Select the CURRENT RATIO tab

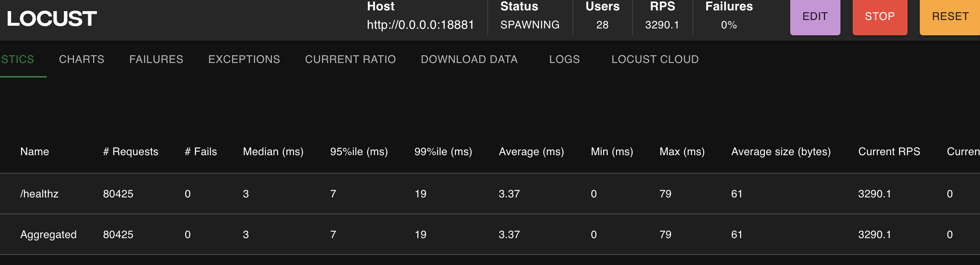click(350, 59)
